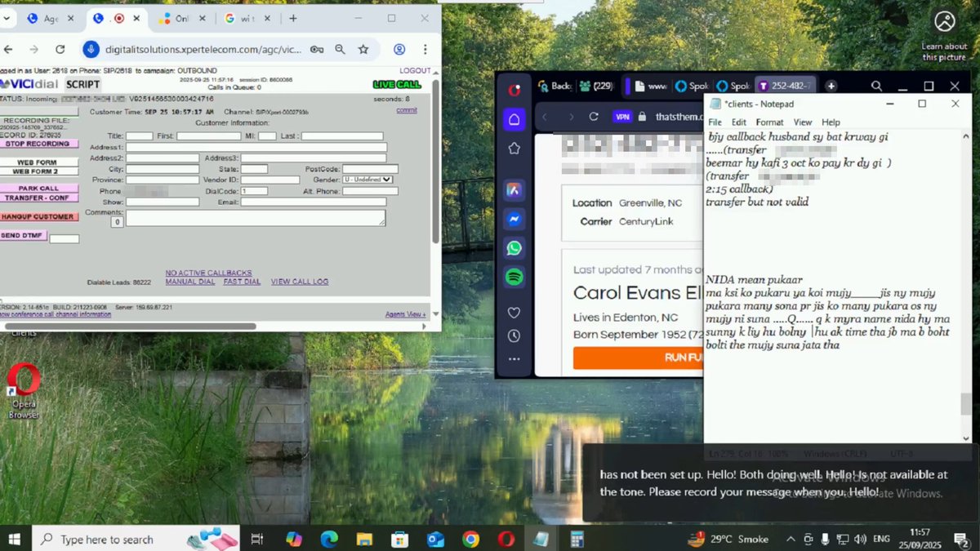Open Chrome three-dot menu
980x551 pixels.
(x=425, y=50)
